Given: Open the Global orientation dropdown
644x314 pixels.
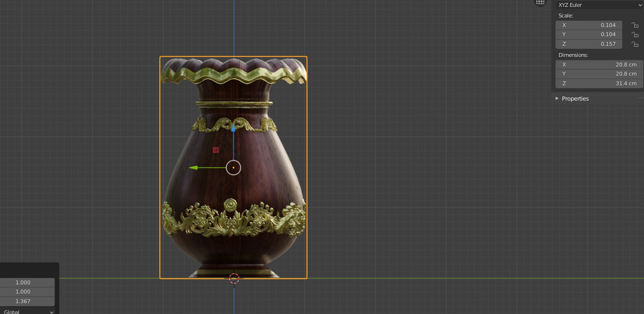Looking at the screenshot, I should 27,311.
